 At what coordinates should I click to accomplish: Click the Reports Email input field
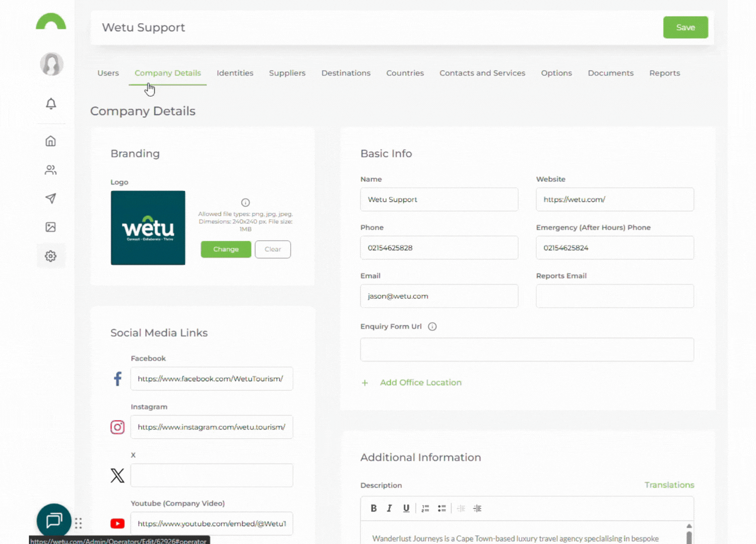coord(614,296)
